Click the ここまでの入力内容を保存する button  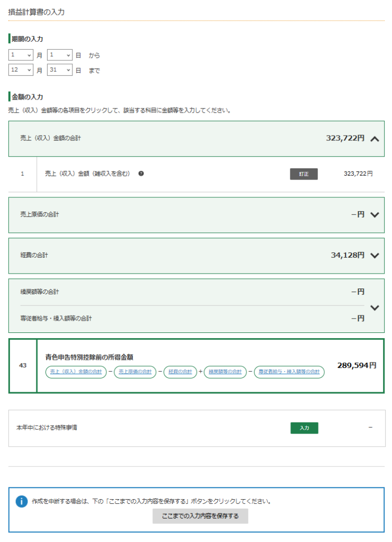200,516
